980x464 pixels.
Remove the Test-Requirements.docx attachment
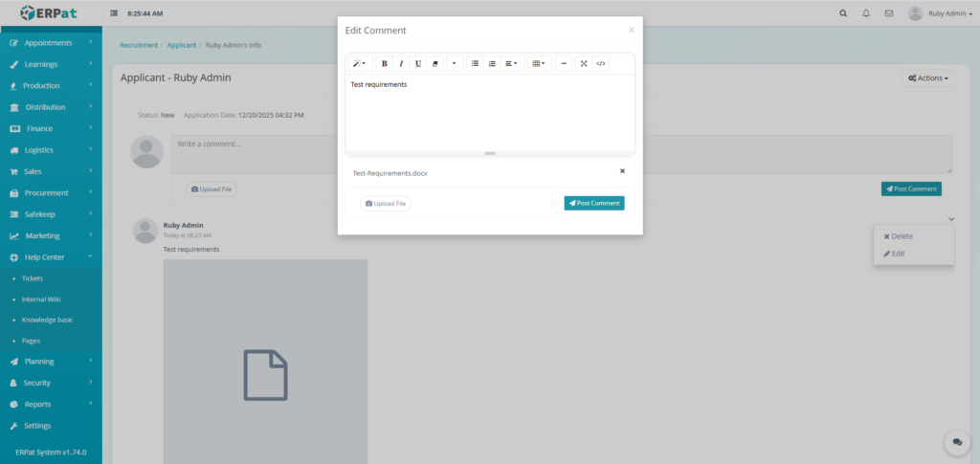622,170
